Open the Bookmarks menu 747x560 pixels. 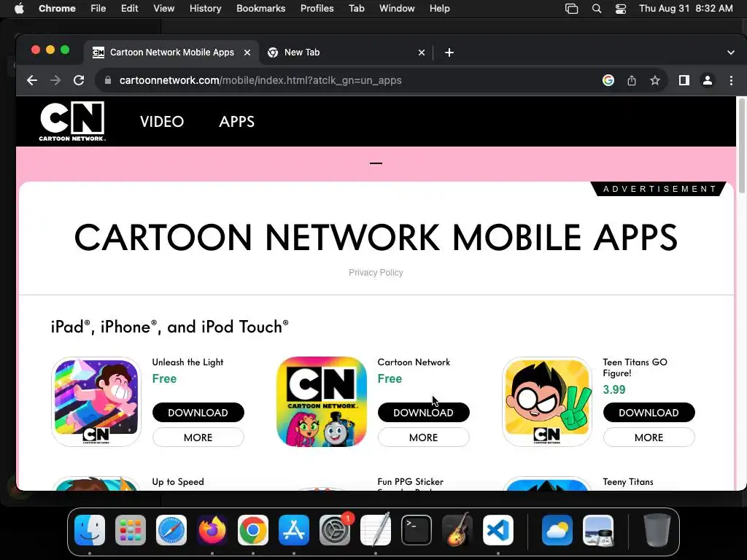(x=260, y=9)
